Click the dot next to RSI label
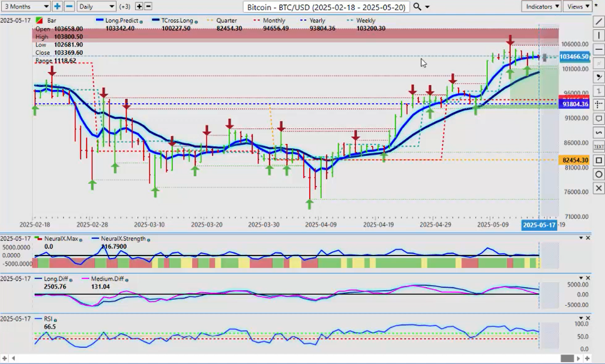605x364 pixels. pyautogui.click(x=56, y=320)
